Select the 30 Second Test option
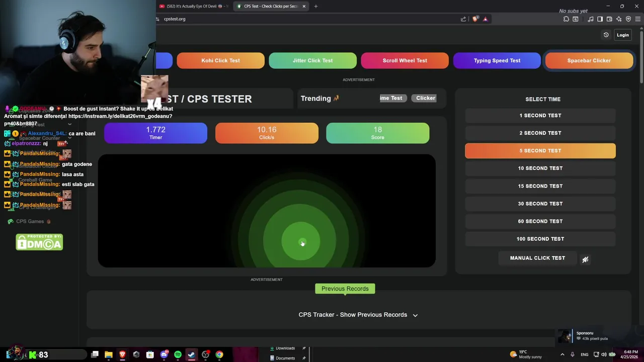 click(540, 204)
